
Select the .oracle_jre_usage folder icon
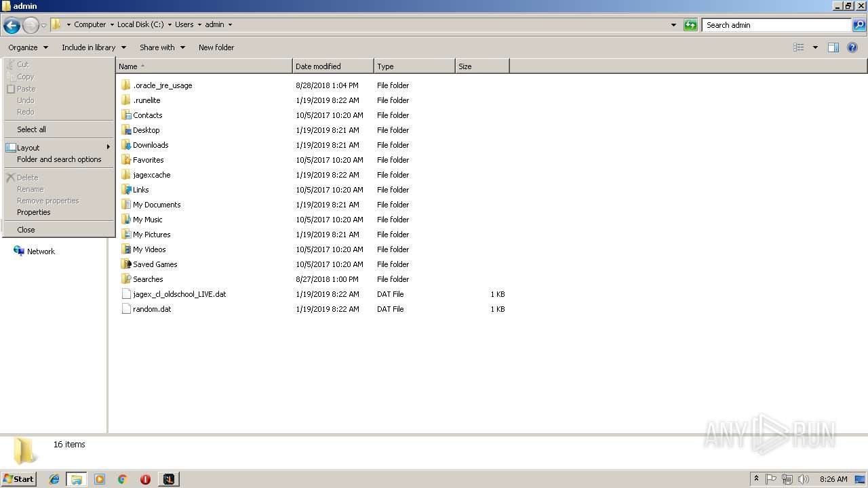pyautogui.click(x=126, y=85)
